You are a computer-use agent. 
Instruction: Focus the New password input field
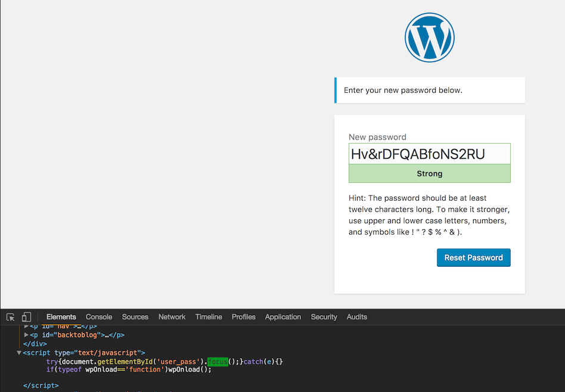coord(430,154)
